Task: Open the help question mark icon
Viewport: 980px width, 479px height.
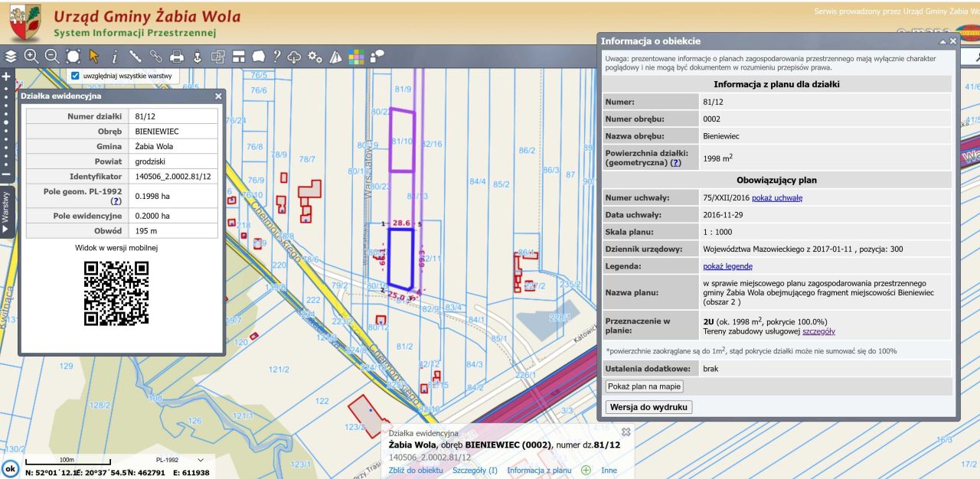Action: click(x=276, y=56)
